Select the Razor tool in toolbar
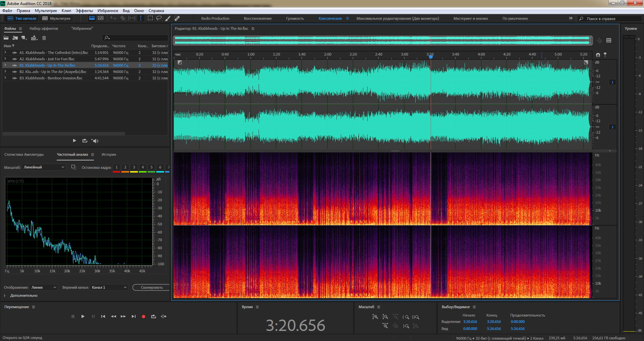 point(123,18)
